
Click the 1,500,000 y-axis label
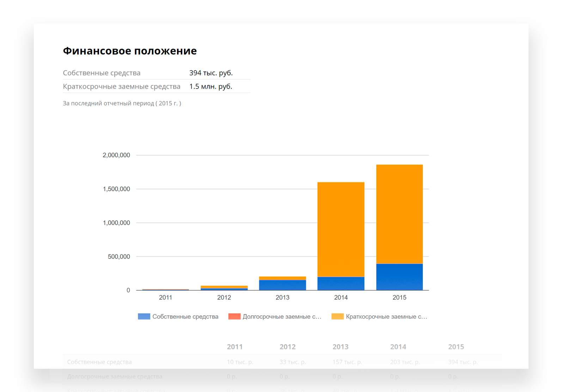116,189
